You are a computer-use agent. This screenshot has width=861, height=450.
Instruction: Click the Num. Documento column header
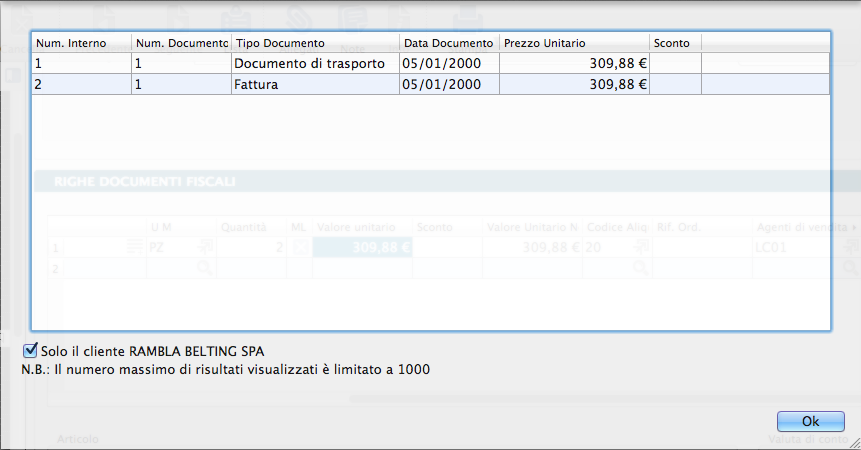click(x=181, y=43)
